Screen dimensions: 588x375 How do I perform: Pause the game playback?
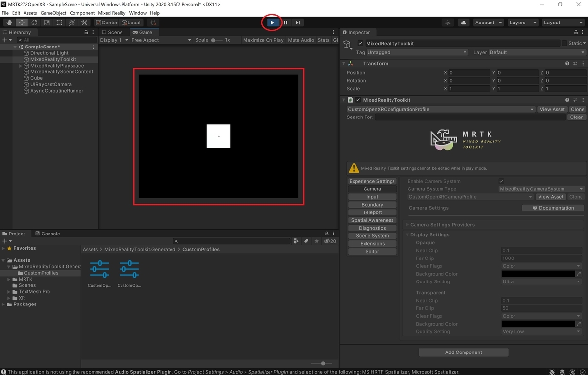pos(285,23)
